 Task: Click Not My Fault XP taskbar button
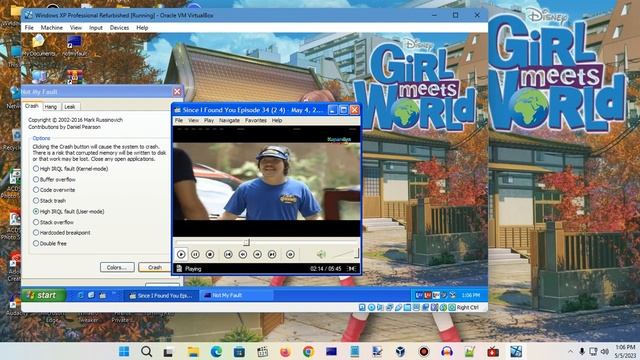(236, 296)
